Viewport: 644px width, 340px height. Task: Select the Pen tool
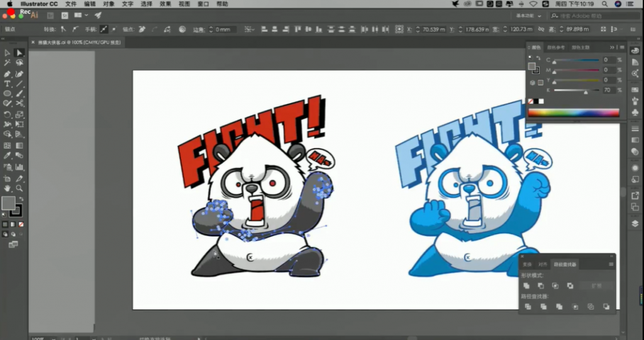(8, 74)
